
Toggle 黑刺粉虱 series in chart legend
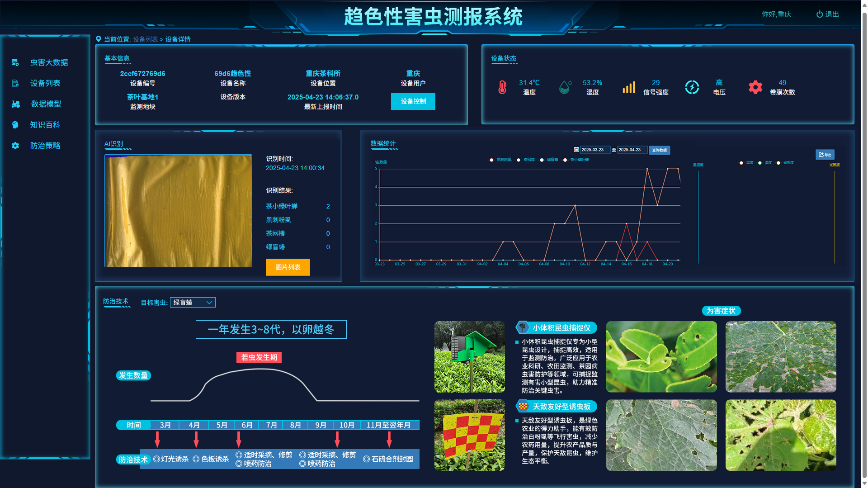500,160
